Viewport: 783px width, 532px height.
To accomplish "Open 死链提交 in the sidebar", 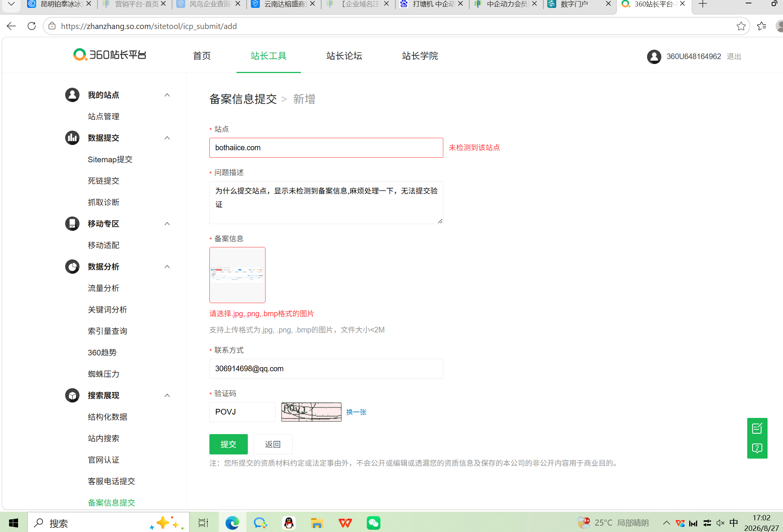I will click(x=104, y=181).
